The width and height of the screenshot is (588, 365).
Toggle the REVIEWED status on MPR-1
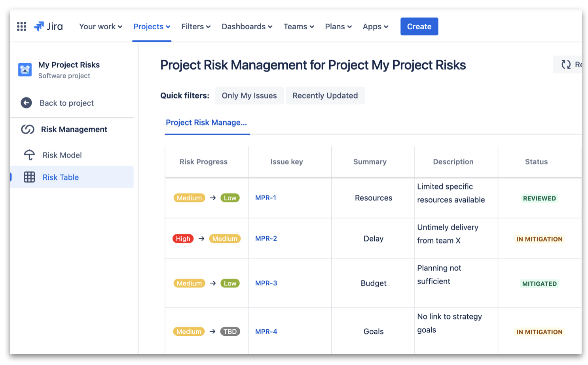tap(539, 198)
